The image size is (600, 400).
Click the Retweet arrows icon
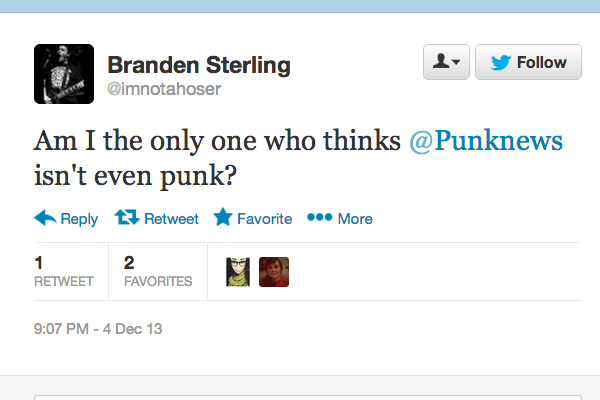[x=127, y=218]
